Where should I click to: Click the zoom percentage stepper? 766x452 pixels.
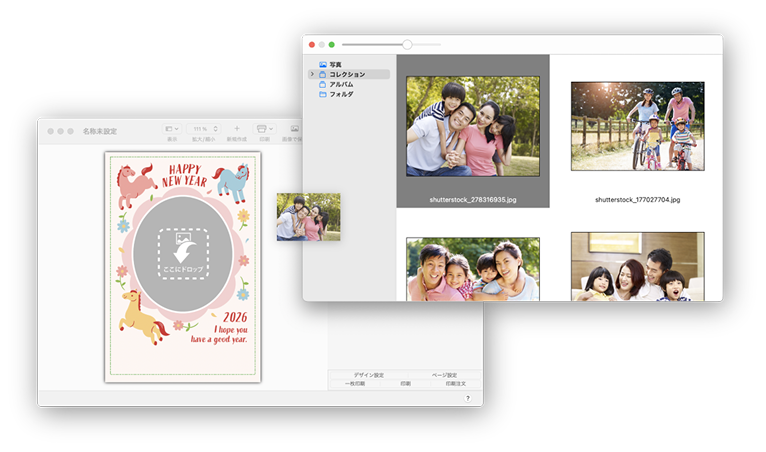coord(215,129)
